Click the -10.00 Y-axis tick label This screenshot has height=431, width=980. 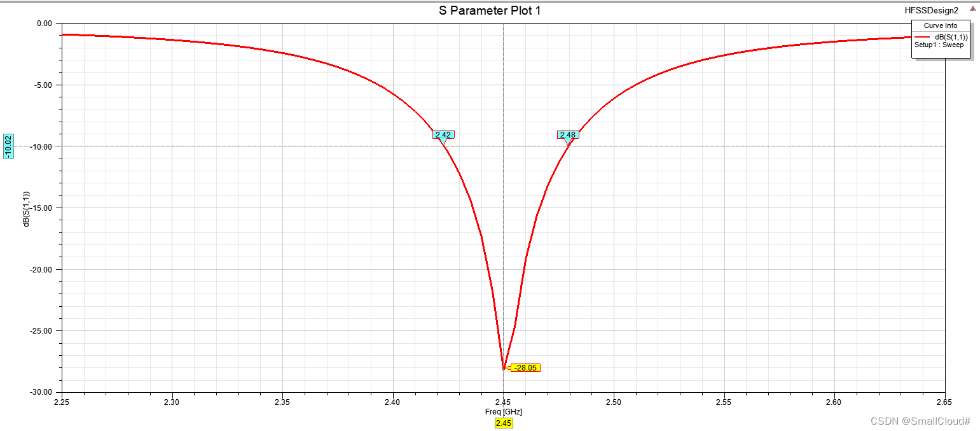coord(42,146)
